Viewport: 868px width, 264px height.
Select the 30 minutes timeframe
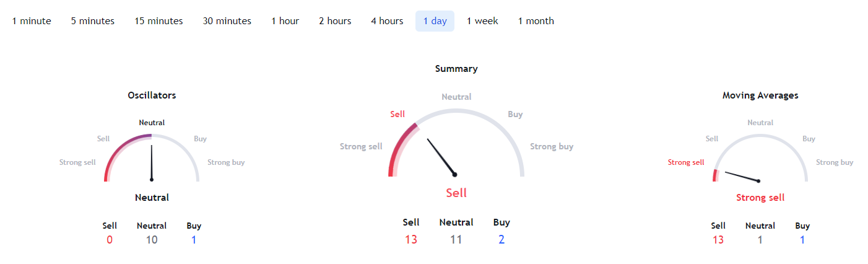point(227,21)
